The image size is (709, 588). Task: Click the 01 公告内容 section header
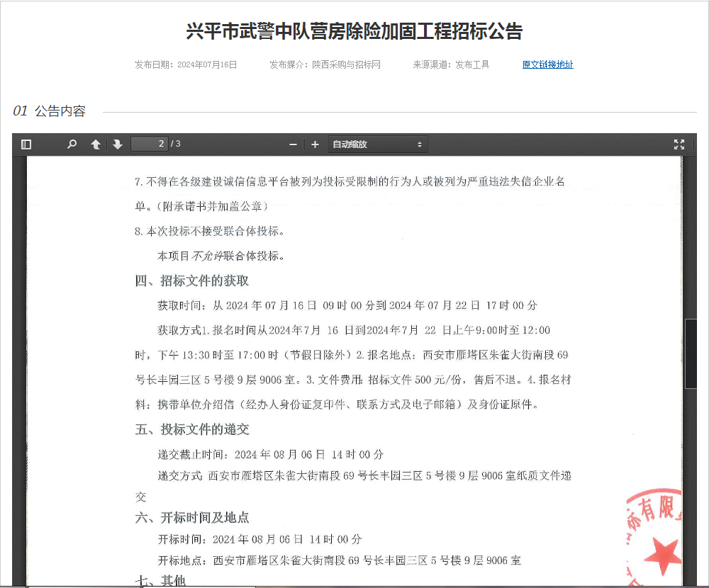click(x=50, y=111)
